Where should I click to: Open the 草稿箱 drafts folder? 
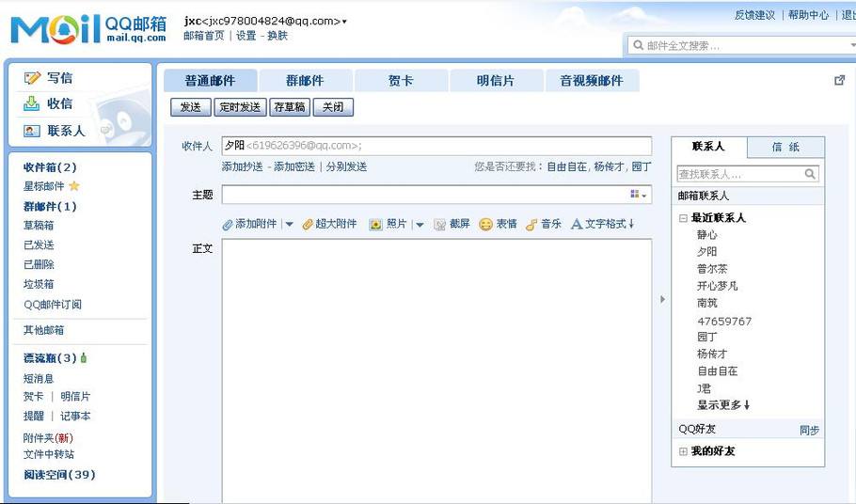39,226
